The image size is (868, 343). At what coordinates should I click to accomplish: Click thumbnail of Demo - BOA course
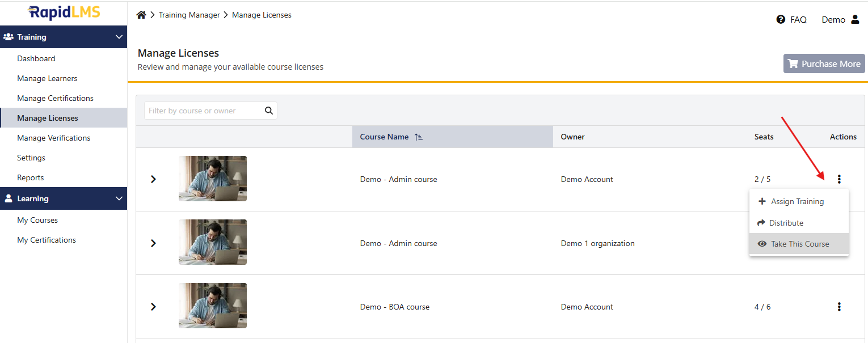pos(213,306)
